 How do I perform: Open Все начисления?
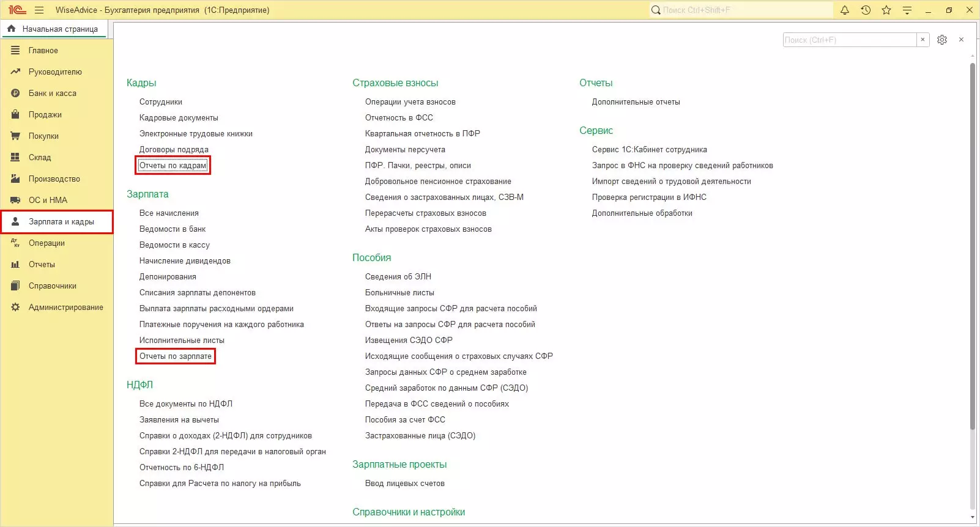169,213
